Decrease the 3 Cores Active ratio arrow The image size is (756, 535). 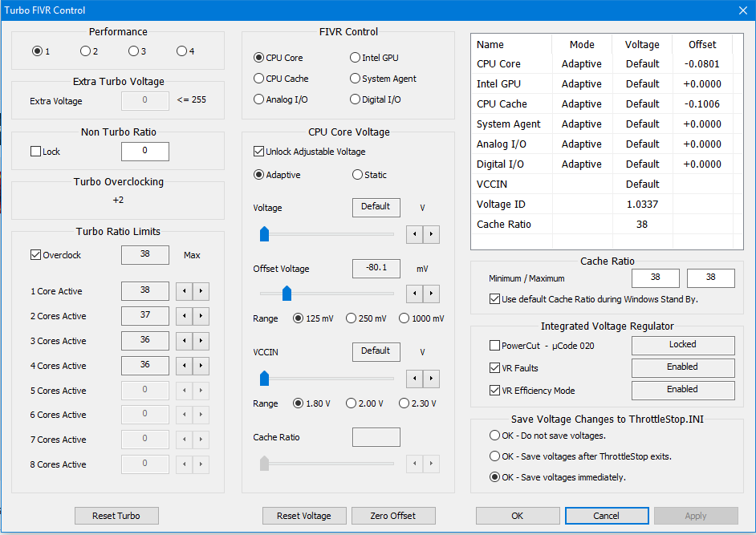click(184, 341)
